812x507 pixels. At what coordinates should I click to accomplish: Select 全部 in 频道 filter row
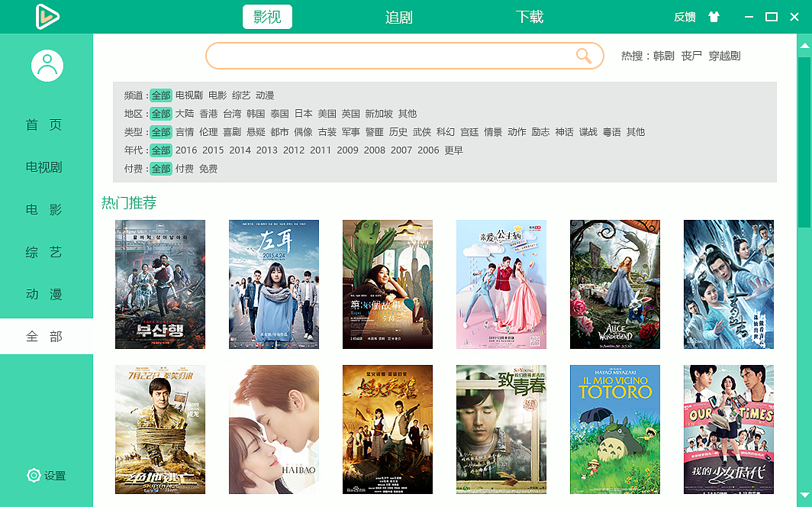coord(160,95)
